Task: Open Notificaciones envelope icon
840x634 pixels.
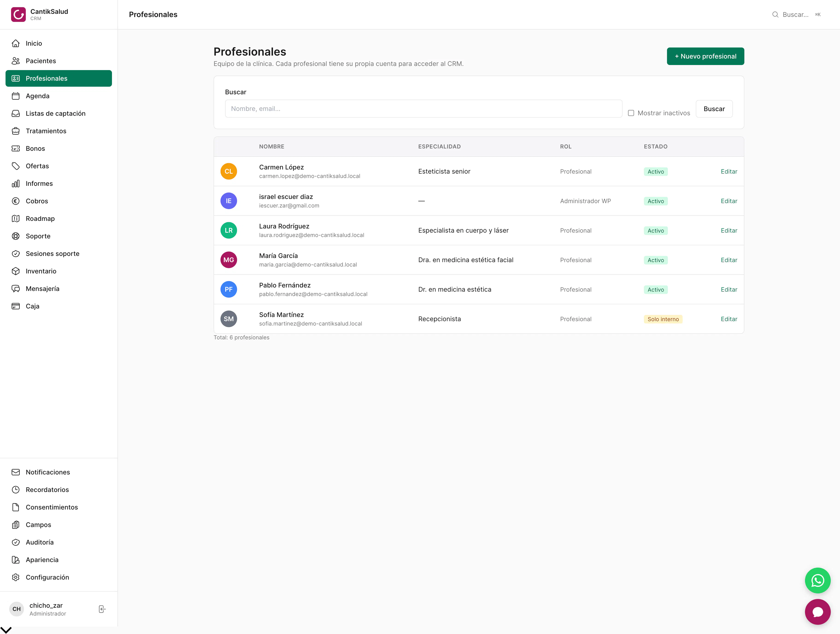Action: coord(16,472)
